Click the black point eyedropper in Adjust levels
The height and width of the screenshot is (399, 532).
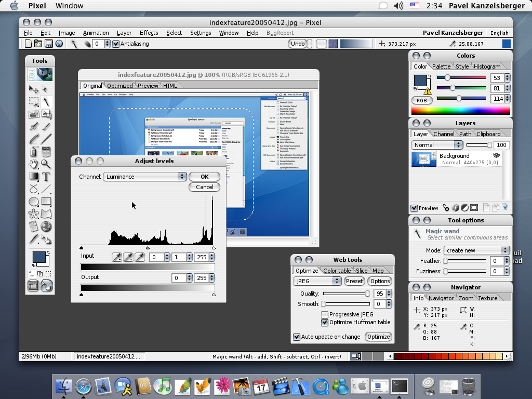pyautogui.click(x=117, y=257)
